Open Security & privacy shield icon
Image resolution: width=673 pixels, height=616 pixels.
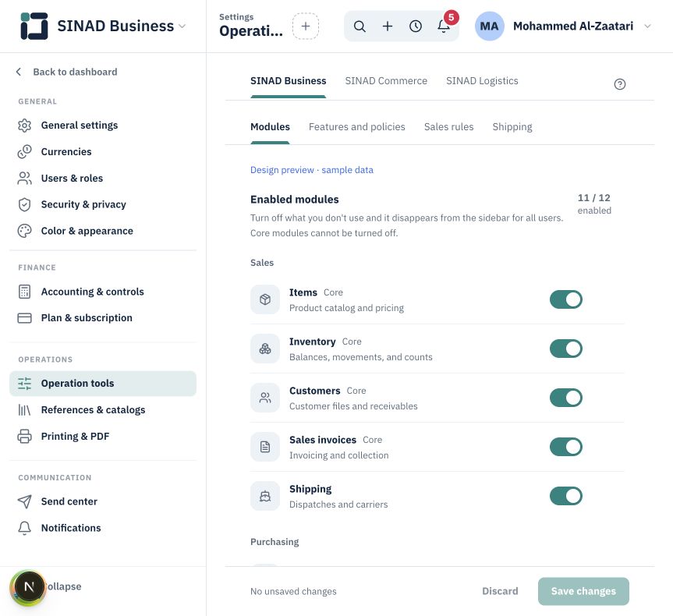(24, 204)
